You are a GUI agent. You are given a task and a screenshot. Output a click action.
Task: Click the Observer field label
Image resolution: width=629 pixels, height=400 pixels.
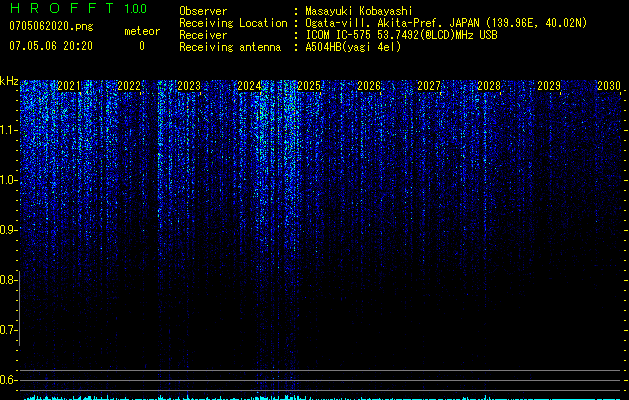point(203,11)
